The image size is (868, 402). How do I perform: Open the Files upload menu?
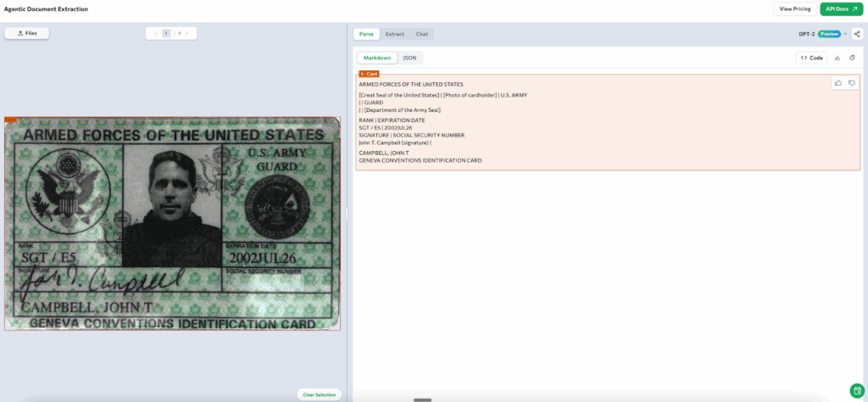pos(27,33)
